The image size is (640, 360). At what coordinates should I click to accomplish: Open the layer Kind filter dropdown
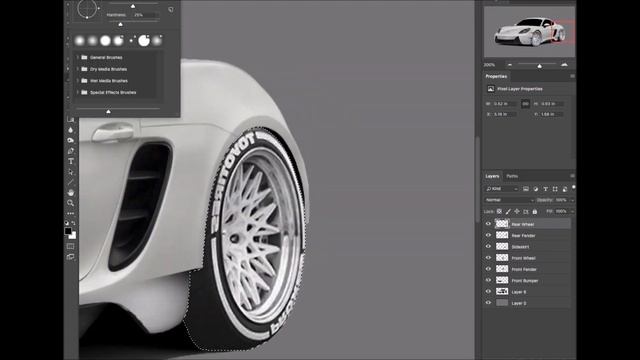point(502,189)
